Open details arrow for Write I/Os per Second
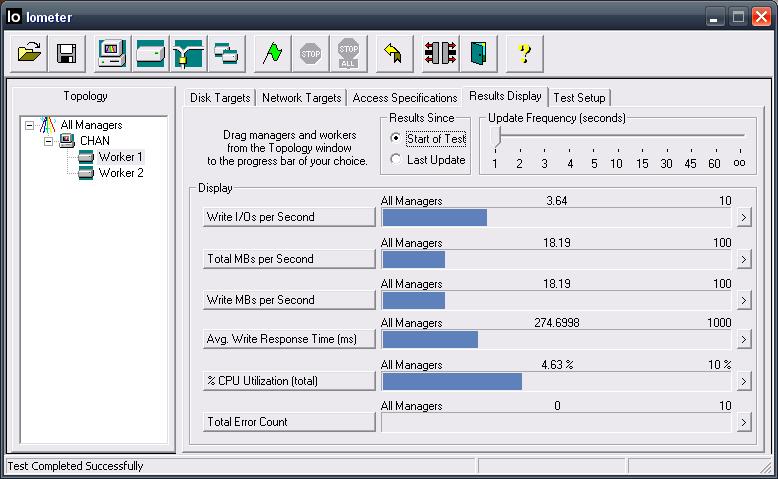The height and width of the screenshot is (479, 778). coord(743,217)
